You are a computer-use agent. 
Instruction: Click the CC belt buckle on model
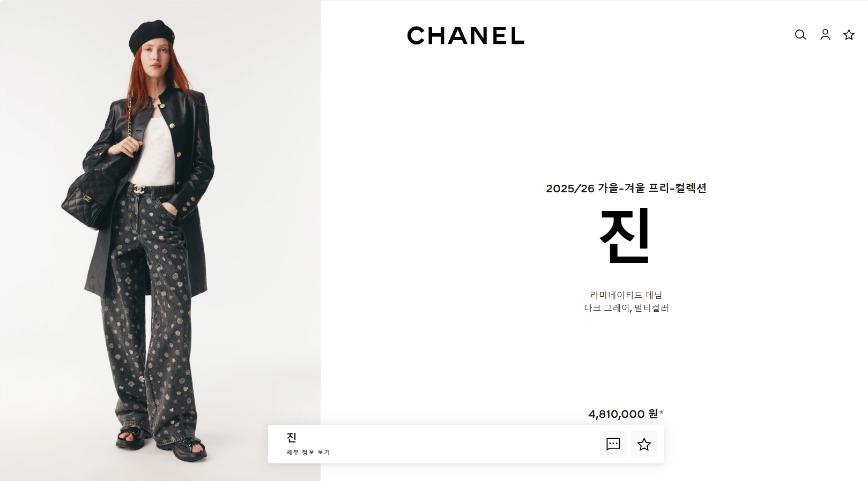(139, 189)
